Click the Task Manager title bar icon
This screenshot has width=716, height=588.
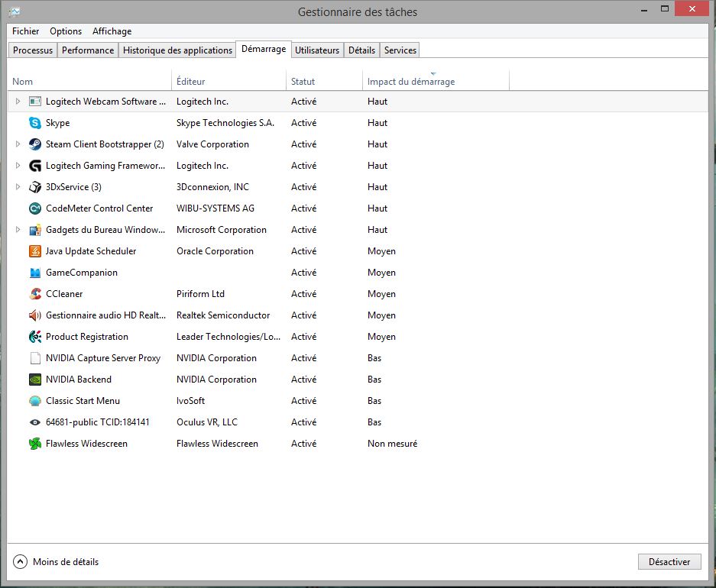[15, 11]
